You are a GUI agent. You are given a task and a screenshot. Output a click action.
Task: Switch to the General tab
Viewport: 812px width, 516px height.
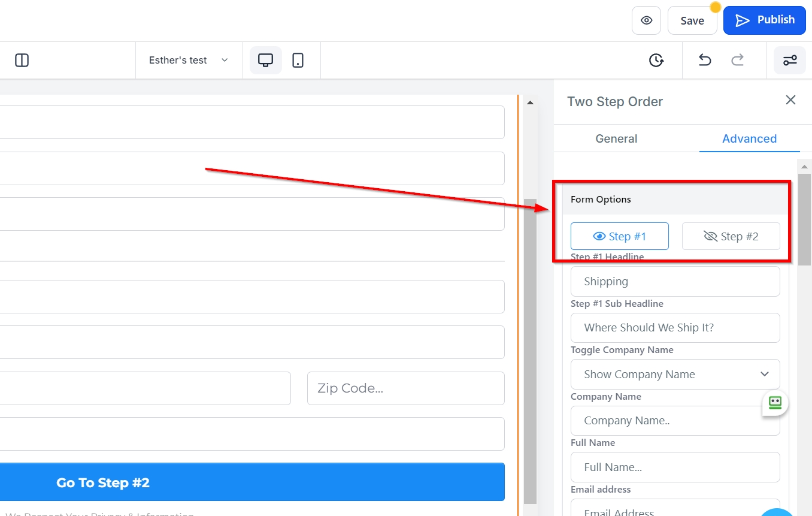[x=616, y=138]
